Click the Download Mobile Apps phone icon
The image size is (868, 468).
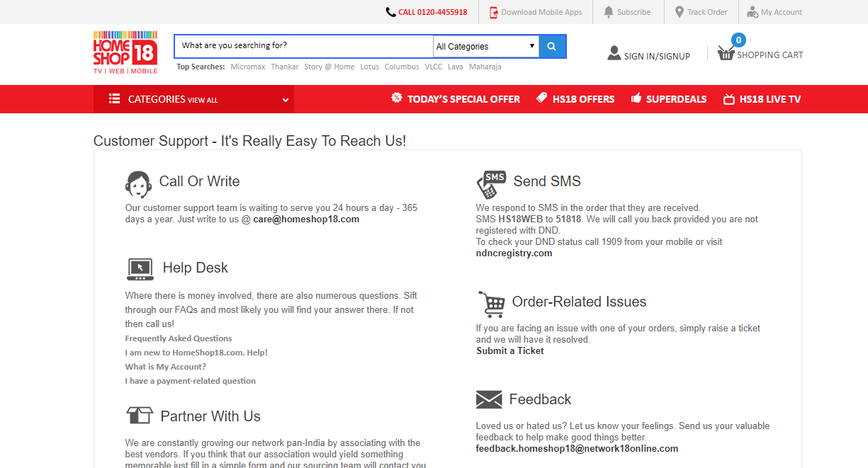(494, 12)
